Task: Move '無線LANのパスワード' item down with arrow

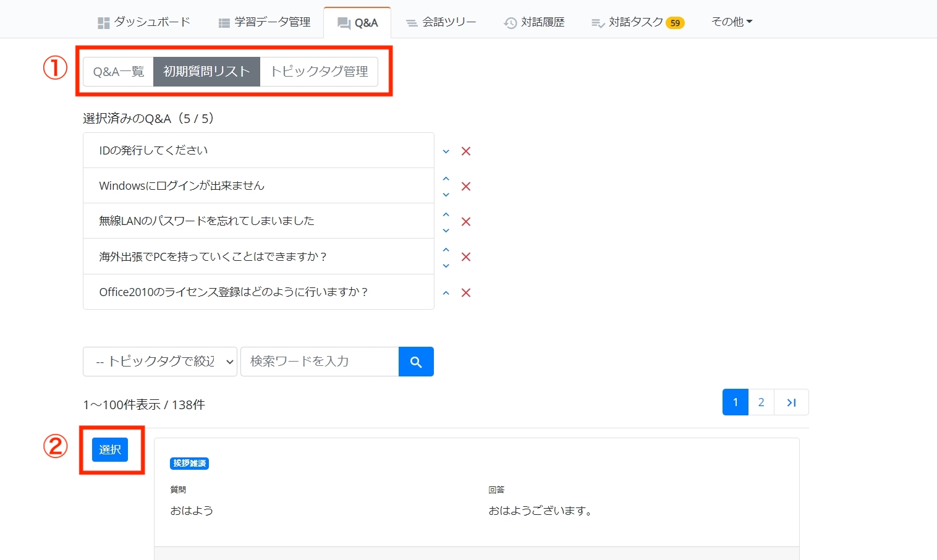Action: pyautogui.click(x=446, y=231)
